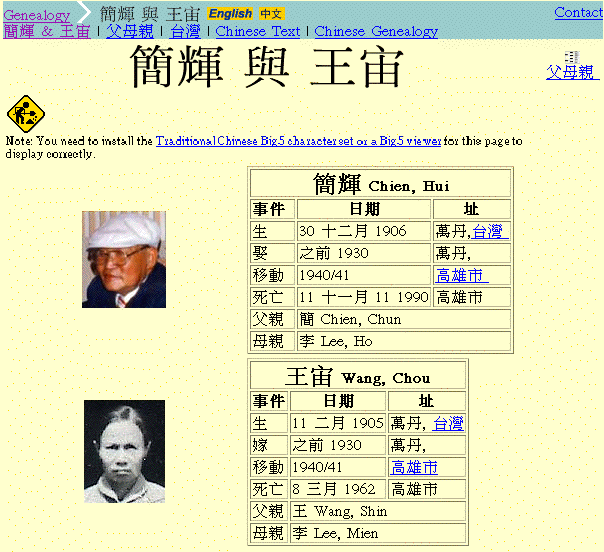Go to 台灣 in the top navigation bar
This screenshot has width=604, height=552.
[185, 31]
